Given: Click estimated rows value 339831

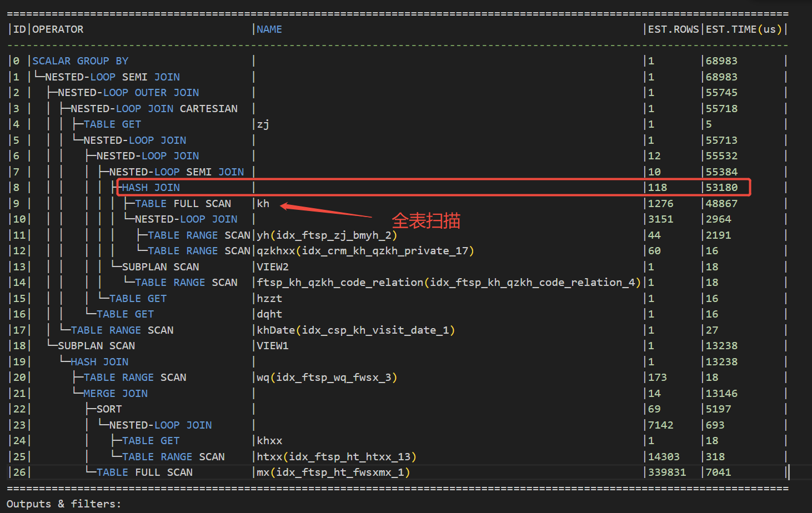Looking at the screenshot, I should 667,472.
